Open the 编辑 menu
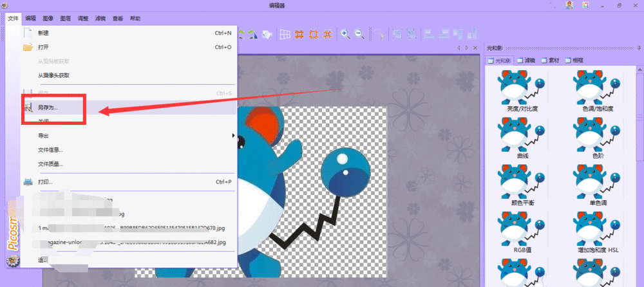644x287 pixels. 31,19
